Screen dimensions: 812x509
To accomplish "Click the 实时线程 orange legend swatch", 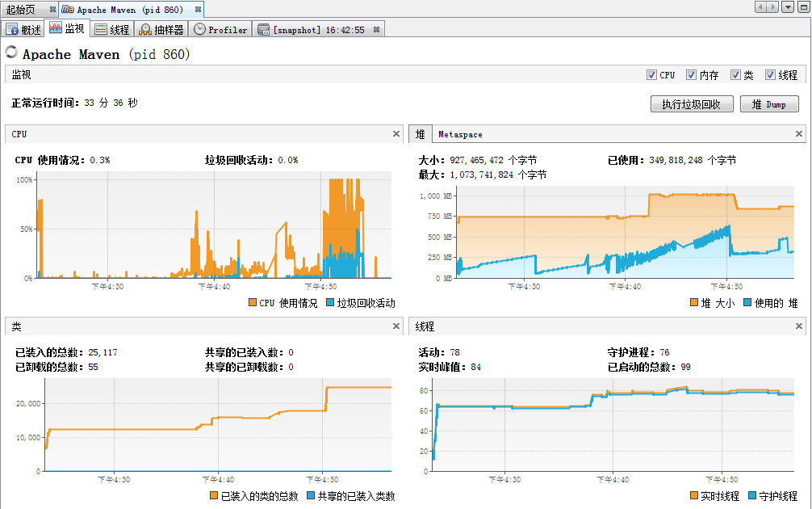I will tap(694, 495).
